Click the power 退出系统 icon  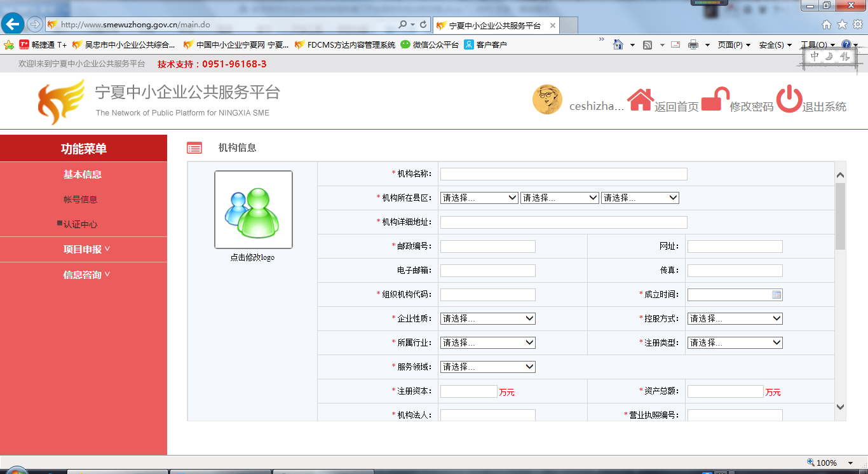coord(789,100)
